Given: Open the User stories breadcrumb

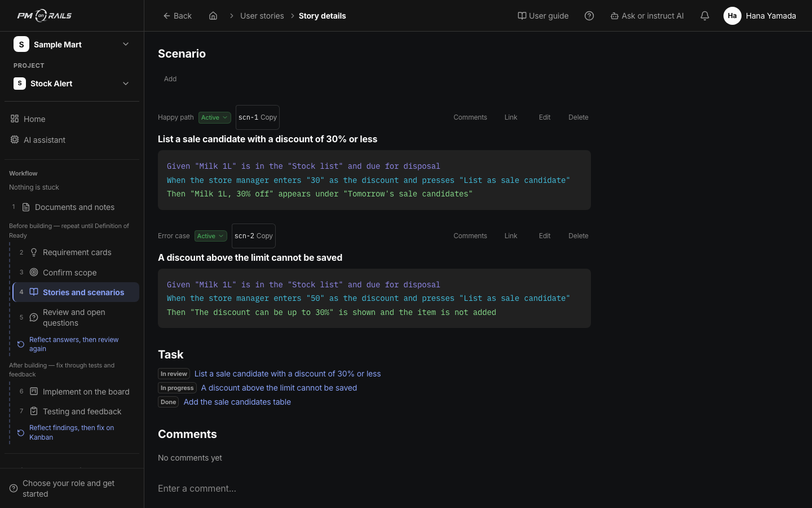Looking at the screenshot, I should click(262, 16).
